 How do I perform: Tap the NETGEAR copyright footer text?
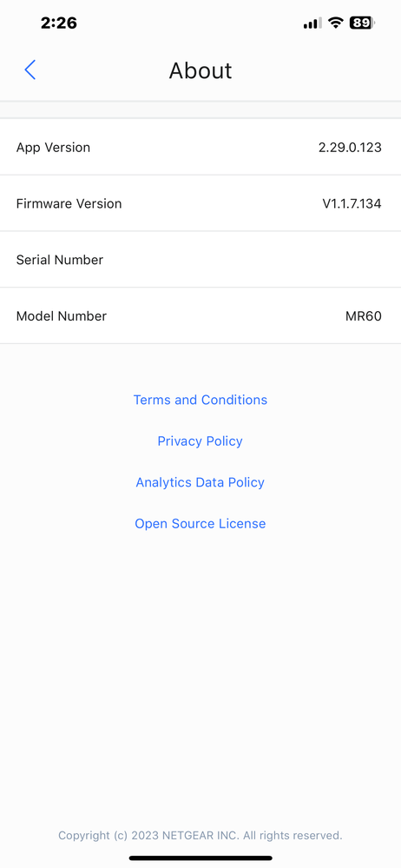tap(200, 835)
